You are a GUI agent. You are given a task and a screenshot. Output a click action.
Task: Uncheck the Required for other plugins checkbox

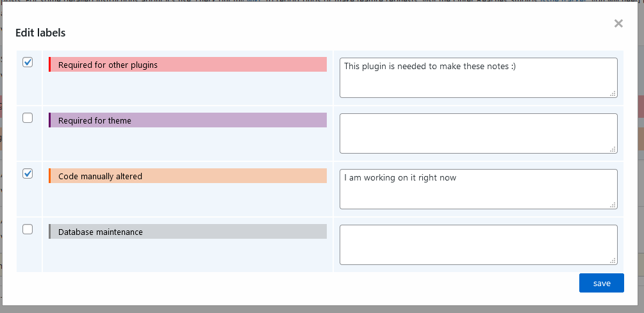[28, 62]
